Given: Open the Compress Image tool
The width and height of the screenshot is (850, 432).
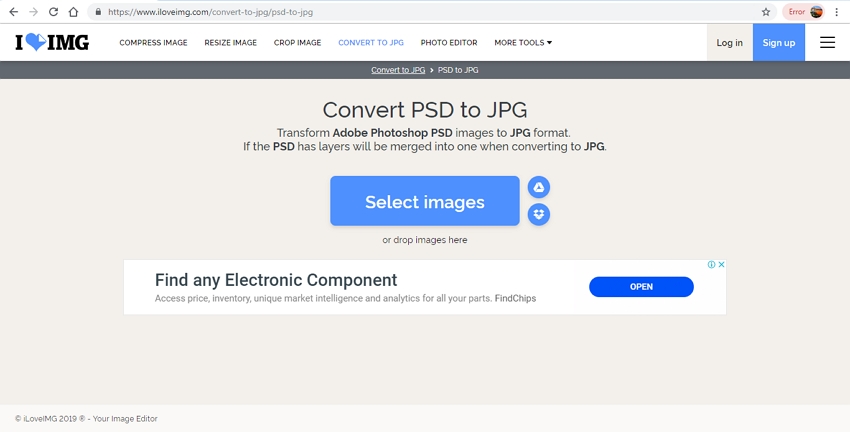Looking at the screenshot, I should click(x=153, y=43).
